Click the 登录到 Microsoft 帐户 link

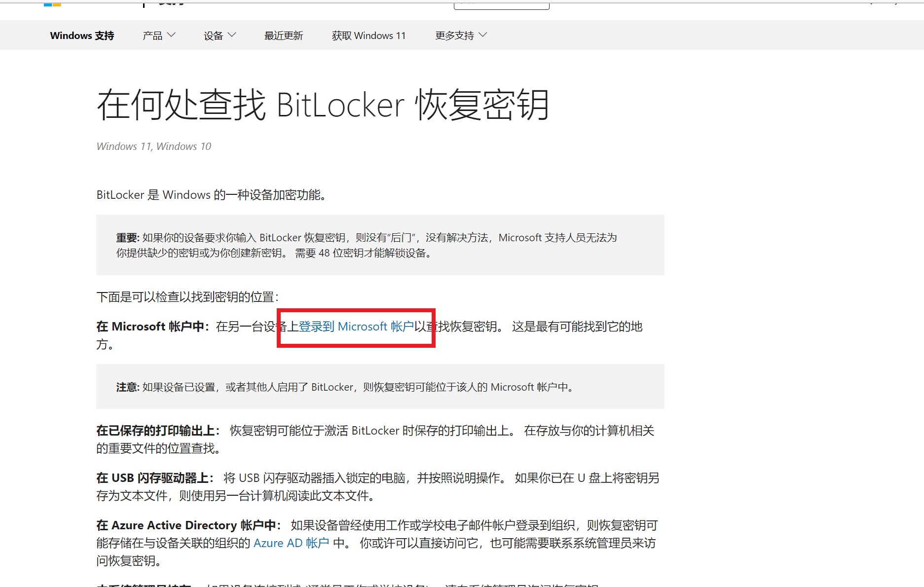point(356,327)
